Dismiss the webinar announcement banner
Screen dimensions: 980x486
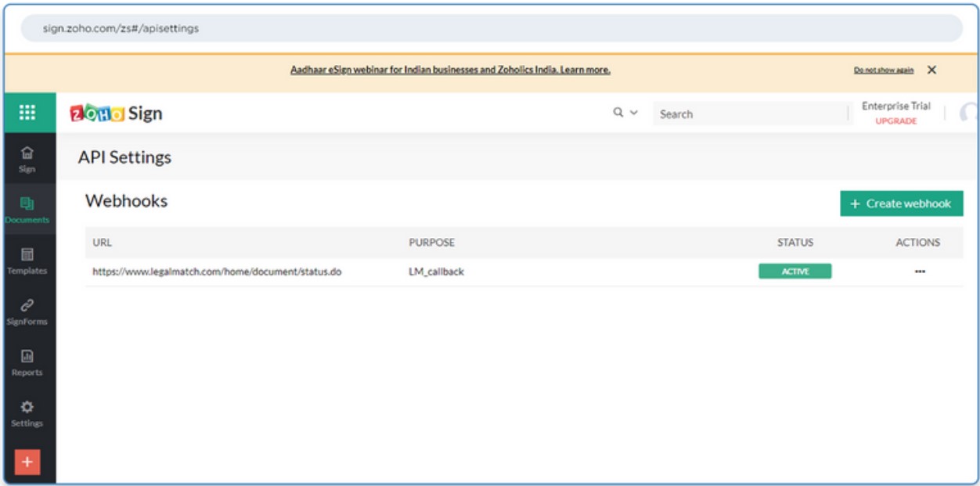point(931,70)
